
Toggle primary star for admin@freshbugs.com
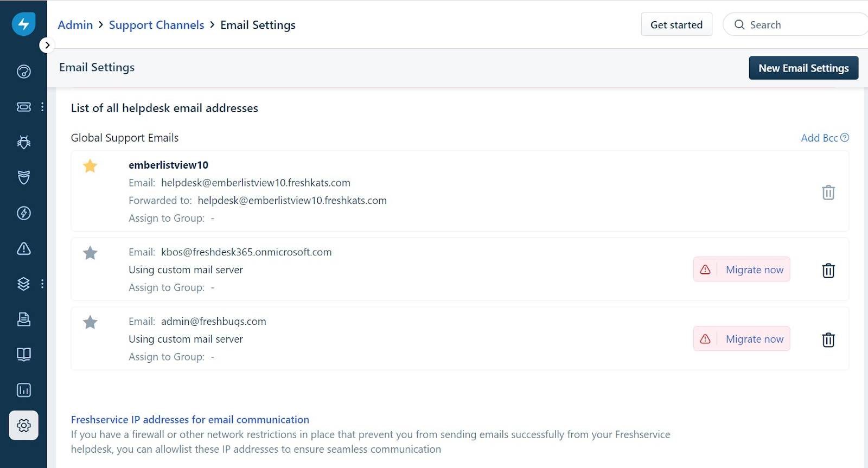90,322
